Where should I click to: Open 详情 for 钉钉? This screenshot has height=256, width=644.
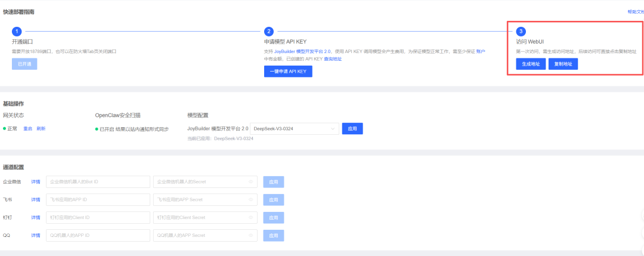(x=36, y=217)
